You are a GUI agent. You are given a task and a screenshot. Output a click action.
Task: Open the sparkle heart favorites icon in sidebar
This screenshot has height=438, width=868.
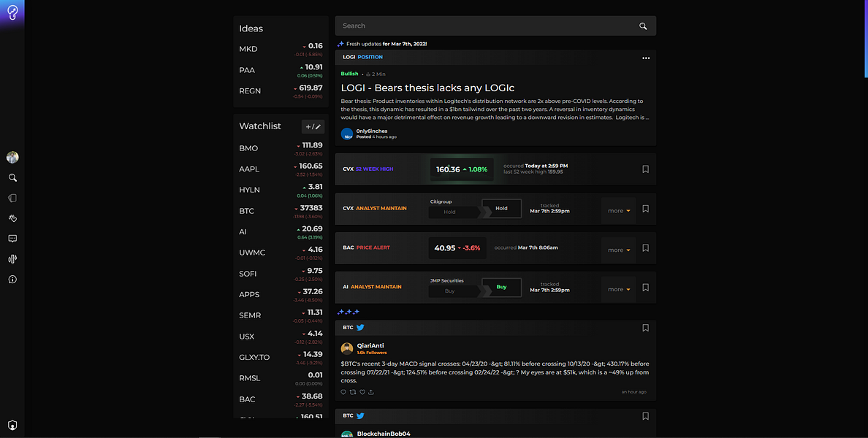(12, 218)
